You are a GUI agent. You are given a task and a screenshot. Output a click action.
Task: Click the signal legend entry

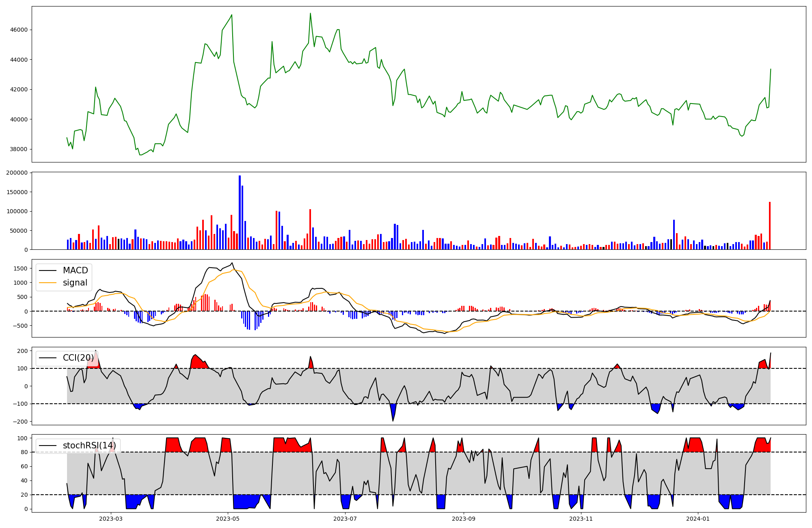75,283
